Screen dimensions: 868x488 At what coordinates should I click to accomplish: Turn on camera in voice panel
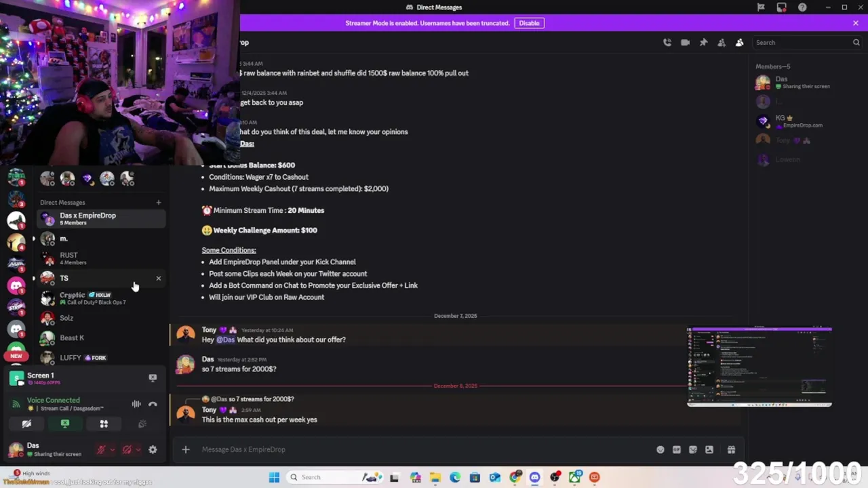tap(26, 424)
